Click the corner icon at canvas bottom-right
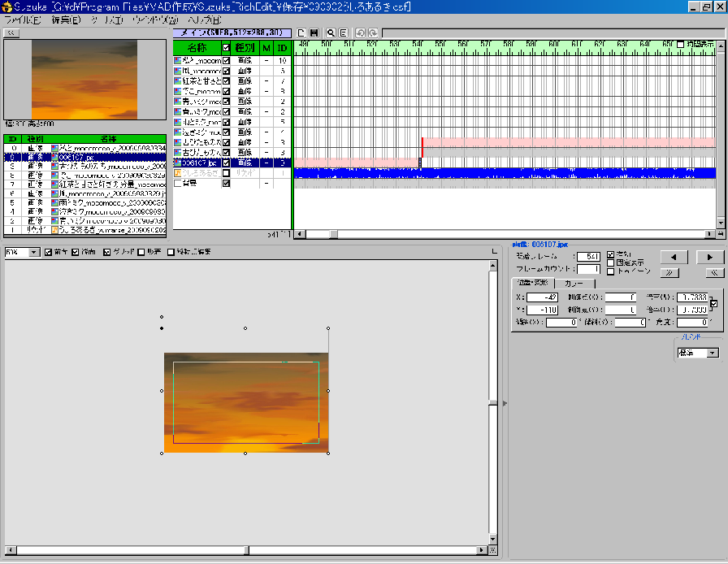 tap(493, 550)
